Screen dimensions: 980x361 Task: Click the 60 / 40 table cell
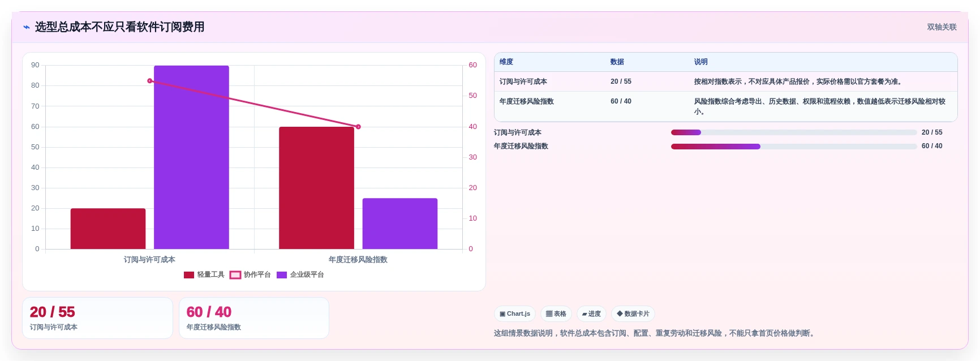(621, 101)
